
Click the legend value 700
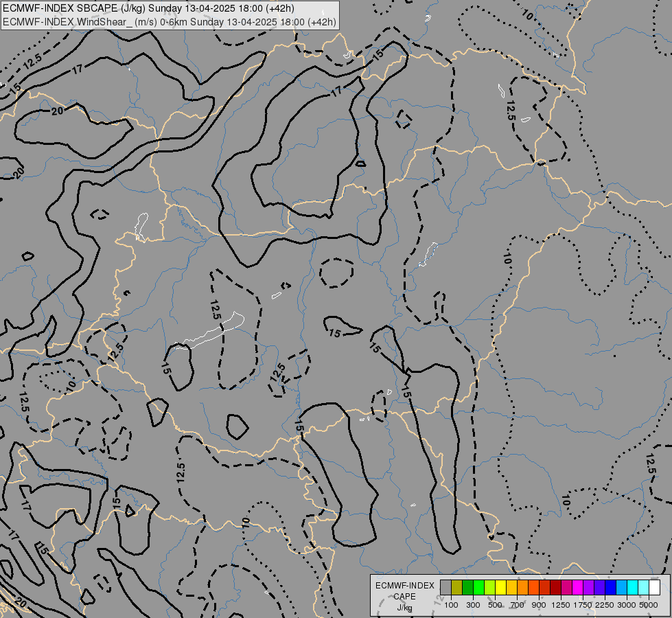518,605
